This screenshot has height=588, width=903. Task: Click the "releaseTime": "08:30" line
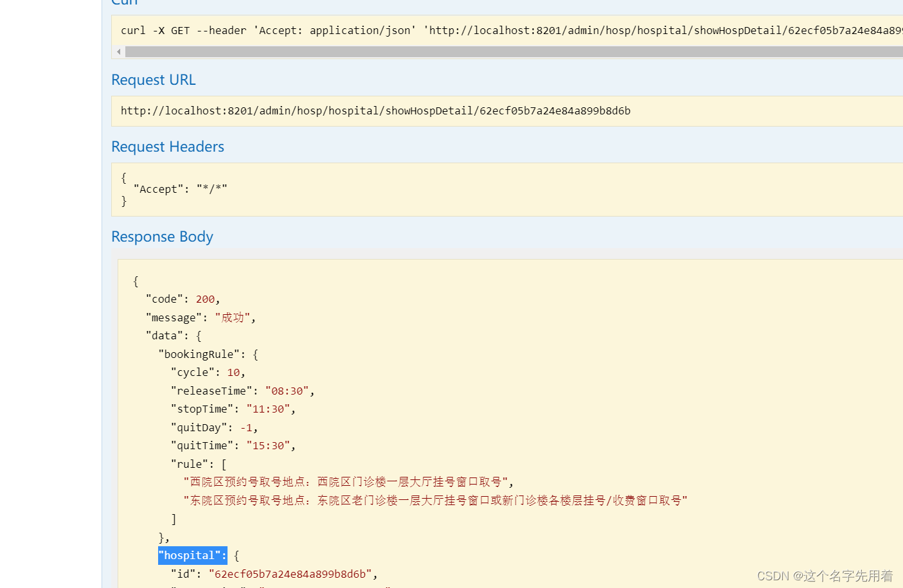click(242, 391)
